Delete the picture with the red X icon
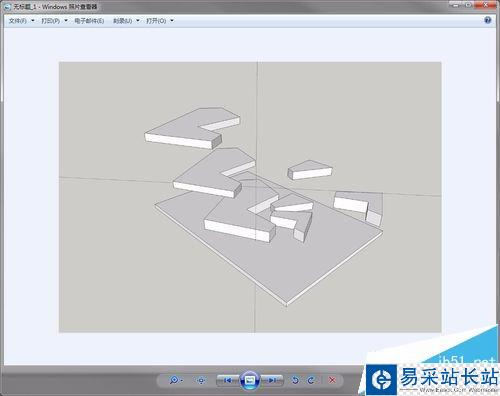The width and height of the screenshot is (500, 396). pos(332,380)
